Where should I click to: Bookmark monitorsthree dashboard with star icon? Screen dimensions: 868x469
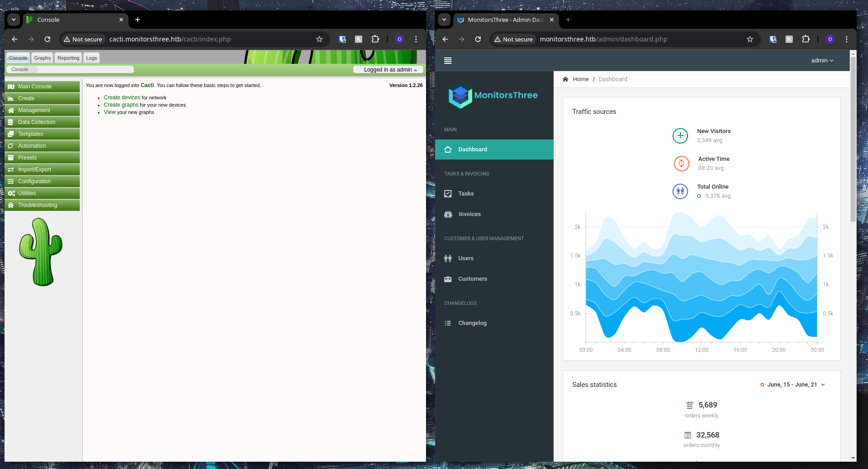point(750,39)
